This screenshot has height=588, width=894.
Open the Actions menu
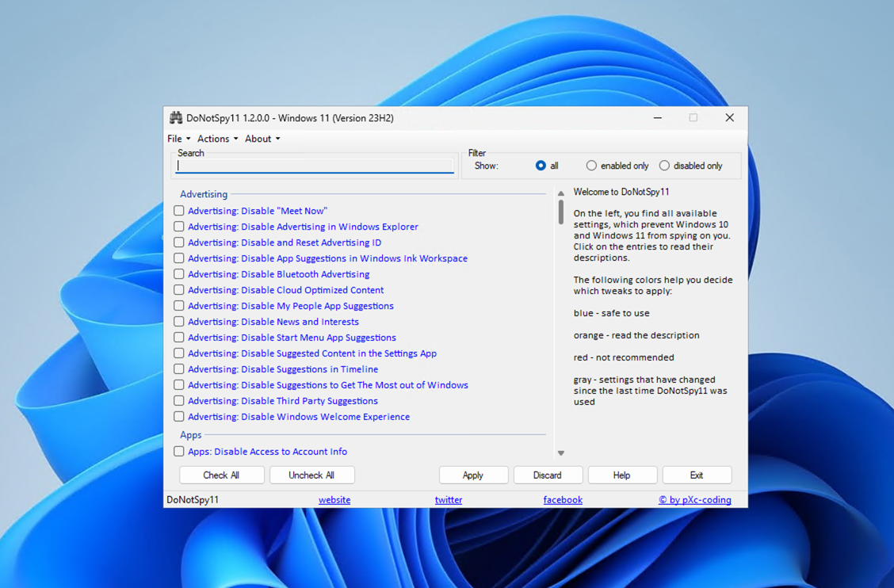(217, 139)
